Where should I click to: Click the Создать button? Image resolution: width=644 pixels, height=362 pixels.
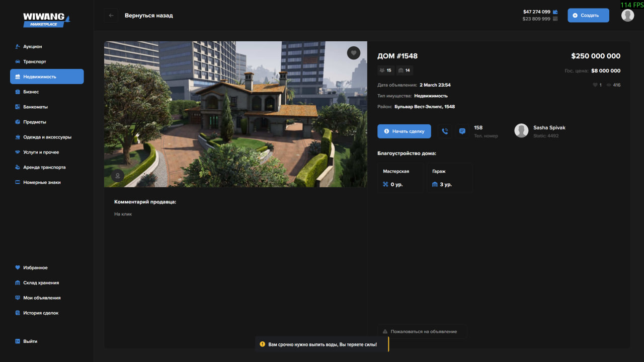coord(588,16)
